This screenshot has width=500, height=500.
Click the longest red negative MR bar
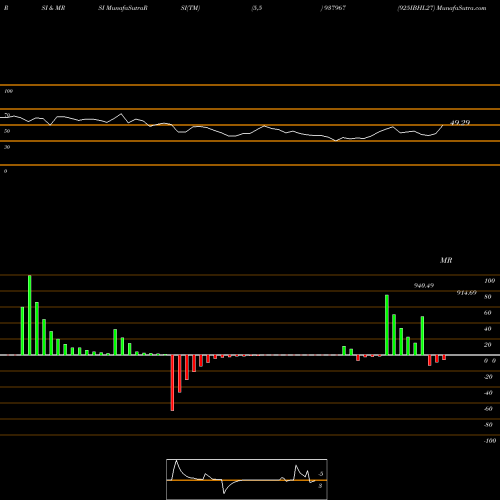[x=172, y=383]
